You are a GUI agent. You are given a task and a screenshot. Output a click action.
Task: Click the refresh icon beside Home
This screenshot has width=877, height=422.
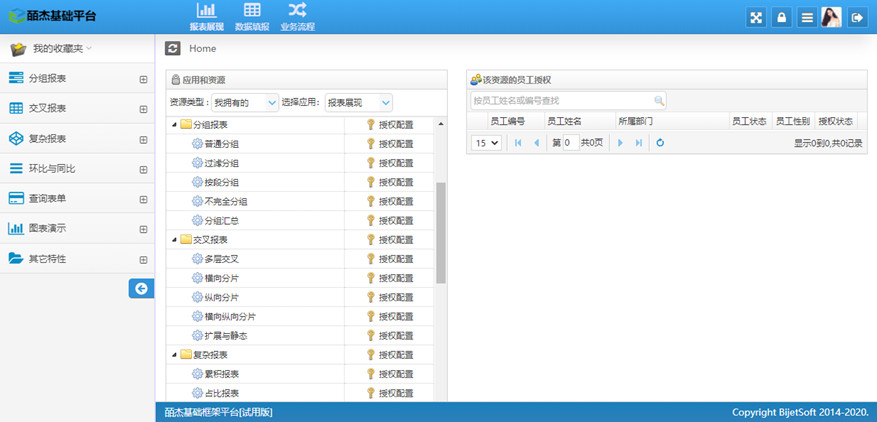coord(173,48)
